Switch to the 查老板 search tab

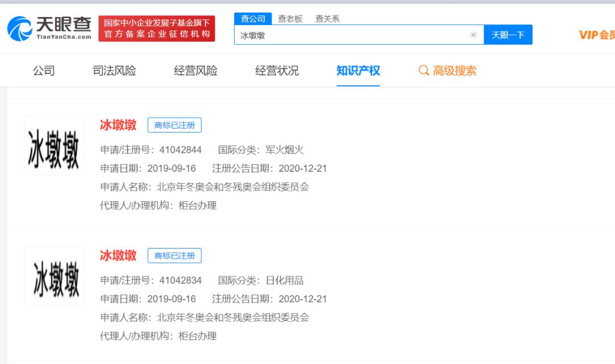point(290,18)
